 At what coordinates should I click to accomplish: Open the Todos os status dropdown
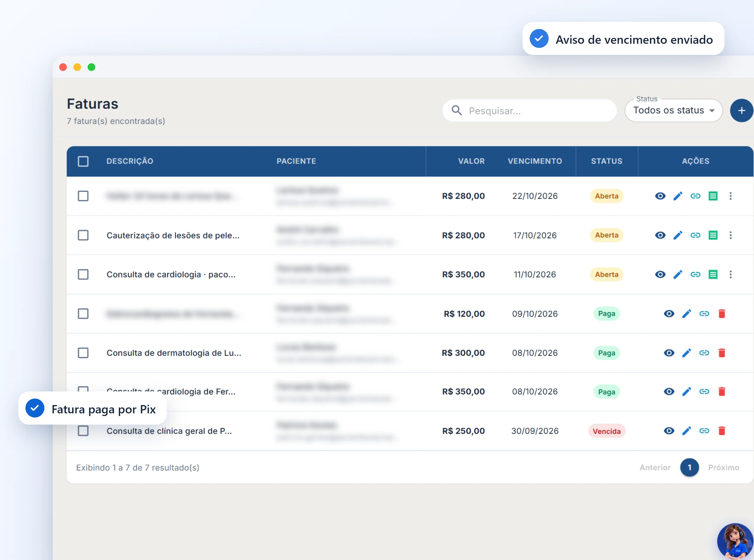[x=674, y=111]
